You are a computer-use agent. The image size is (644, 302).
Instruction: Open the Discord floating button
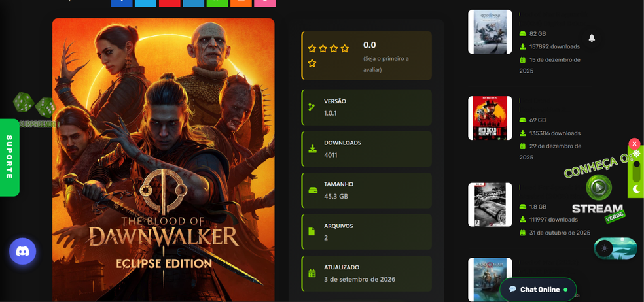pos(23,251)
